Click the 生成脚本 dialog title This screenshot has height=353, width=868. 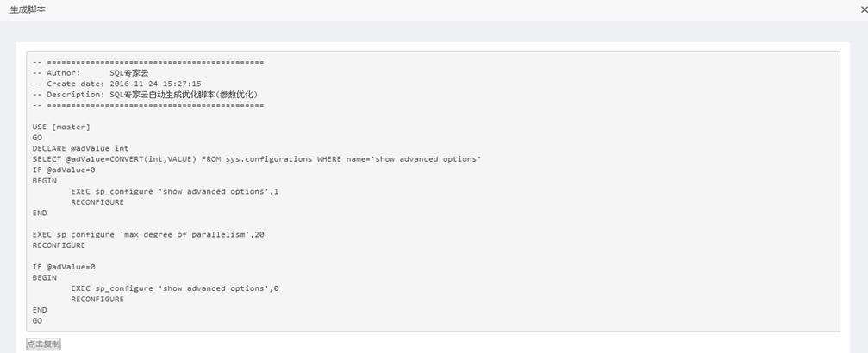(x=28, y=9)
